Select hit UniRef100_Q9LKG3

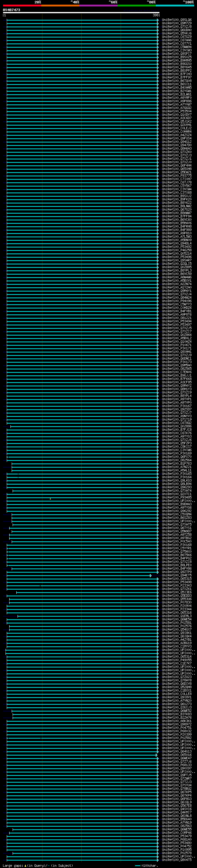click(176, 481)
